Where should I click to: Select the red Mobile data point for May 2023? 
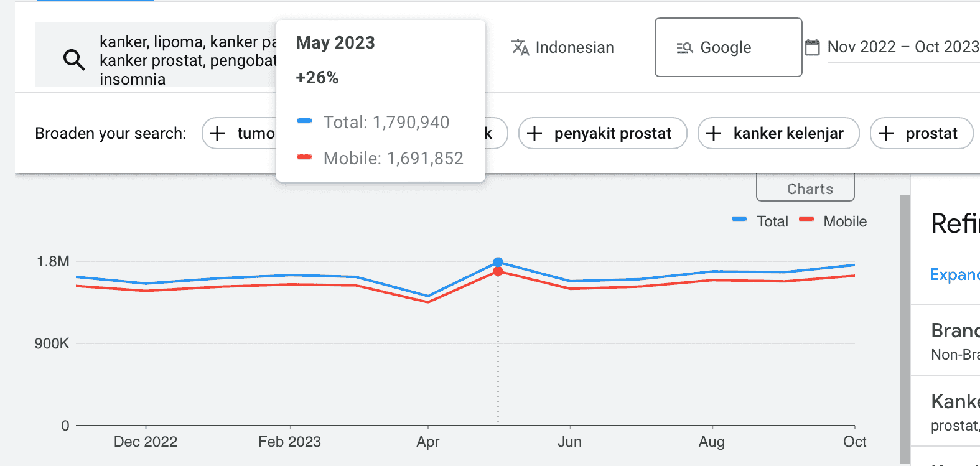(498, 272)
